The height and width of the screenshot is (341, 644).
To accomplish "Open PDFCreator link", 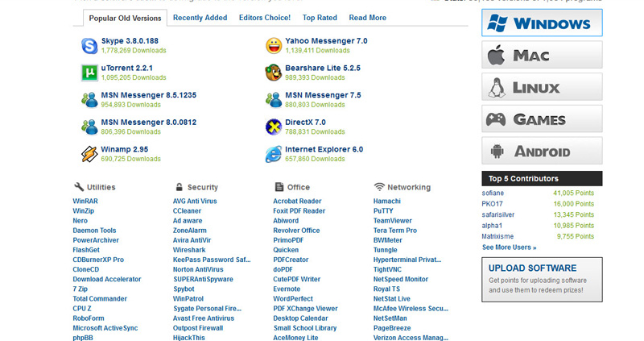I will coord(291,260).
